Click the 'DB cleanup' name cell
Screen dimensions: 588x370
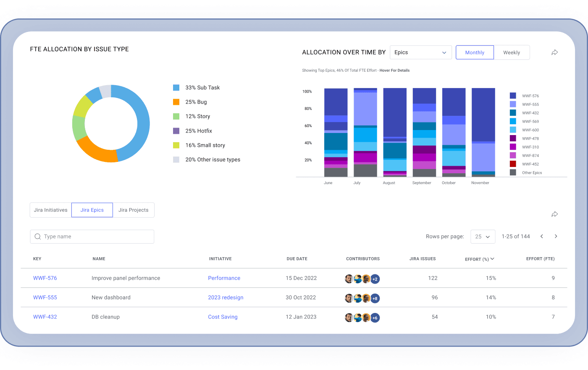(105, 317)
